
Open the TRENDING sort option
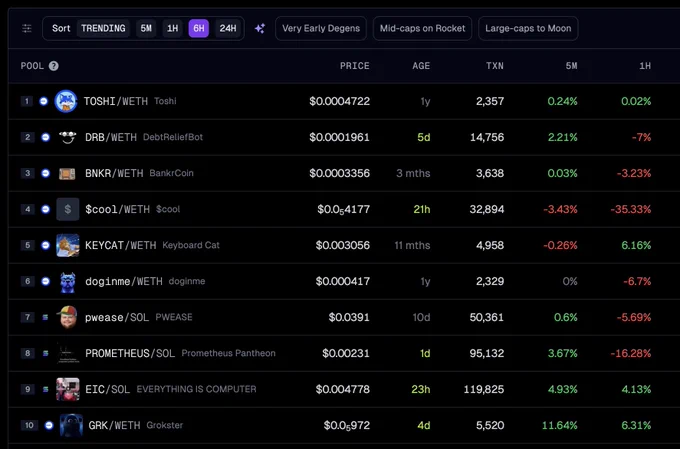click(x=103, y=29)
